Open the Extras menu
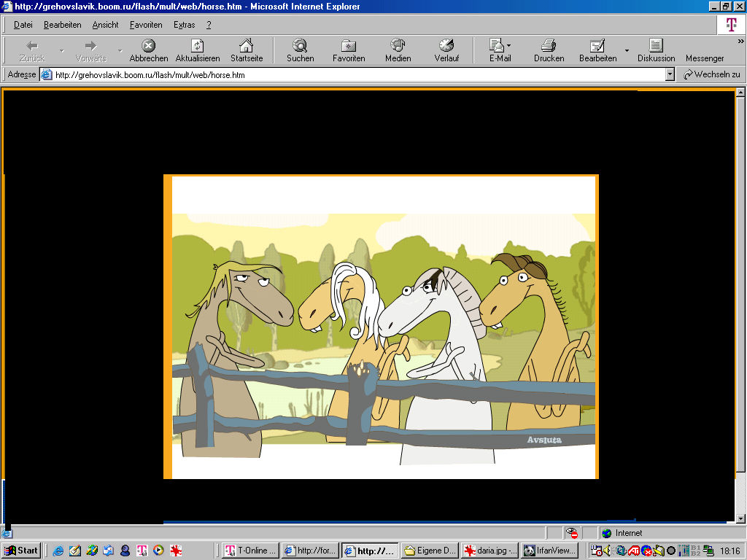The height and width of the screenshot is (560, 747). [x=185, y=25]
